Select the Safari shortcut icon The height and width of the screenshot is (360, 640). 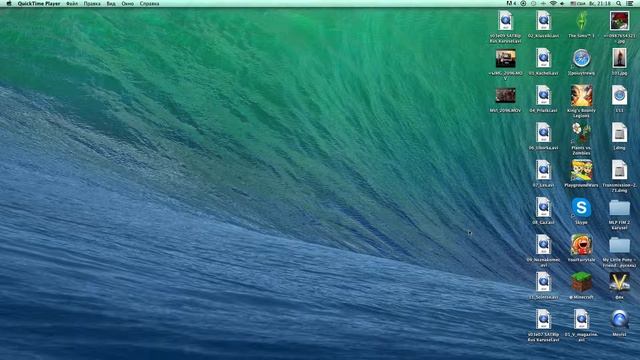coord(581,58)
